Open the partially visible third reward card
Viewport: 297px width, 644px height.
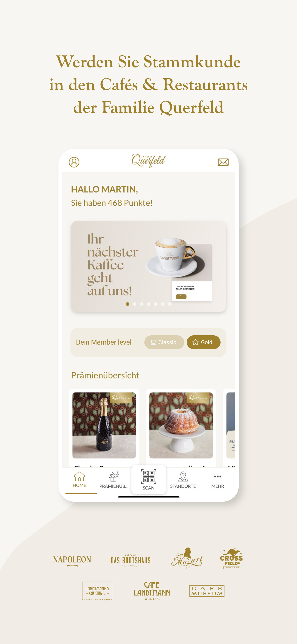pyautogui.click(x=229, y=428)
